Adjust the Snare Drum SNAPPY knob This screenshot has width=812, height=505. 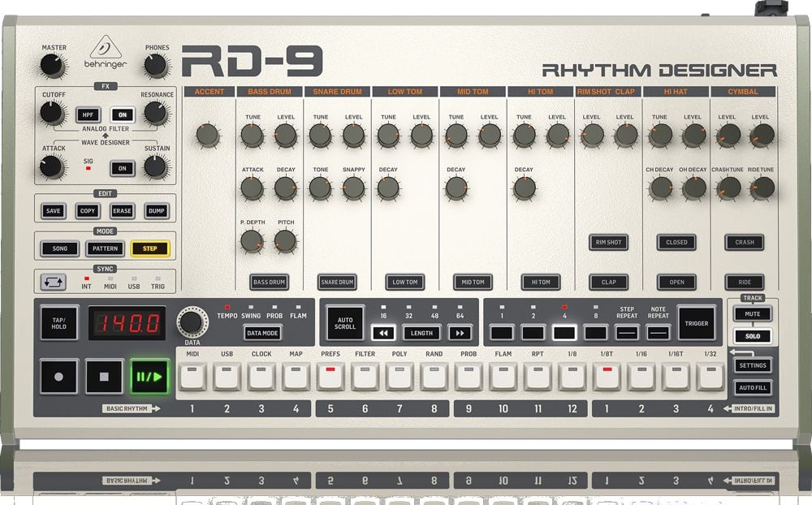pos(354,188)
